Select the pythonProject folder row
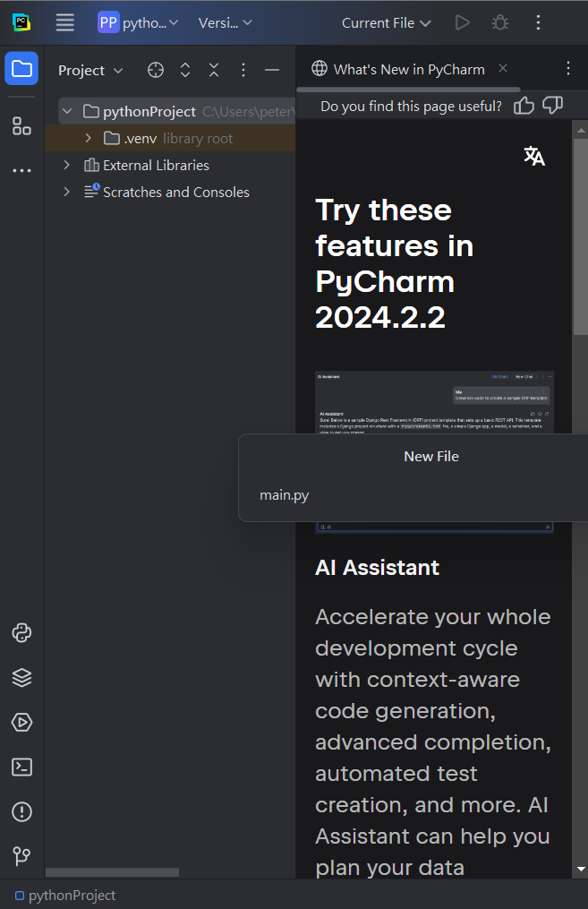The height and width of the screenshot is (909, 588). (x=177, y=111)
